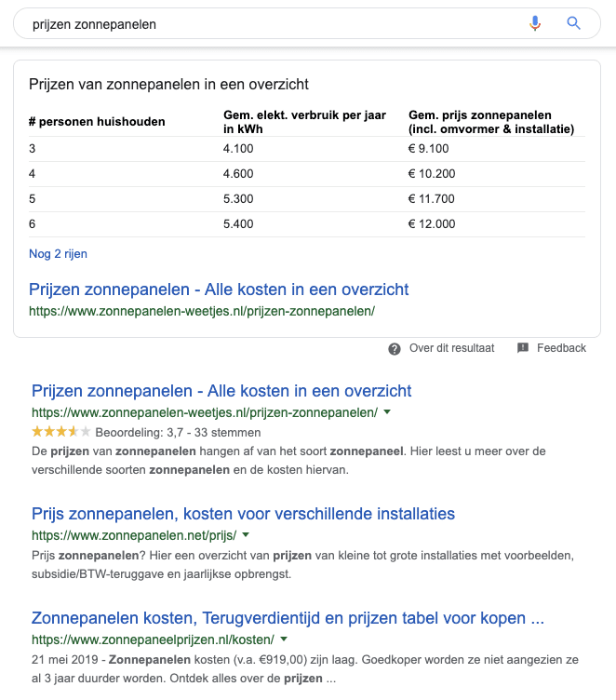
Task: Click the green zonnepaneelprijzen.nl/kosten URL
Action: click(153, 639)
